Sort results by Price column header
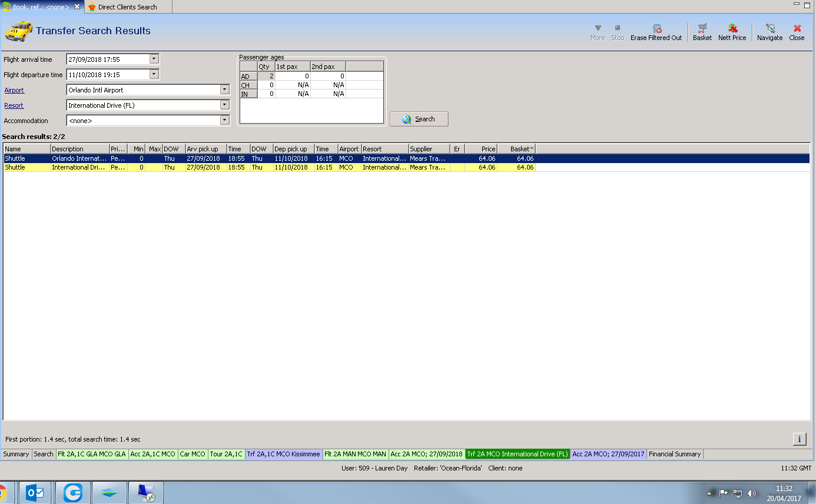The height and width of the screenshot is (504, 816). point(481,149)
